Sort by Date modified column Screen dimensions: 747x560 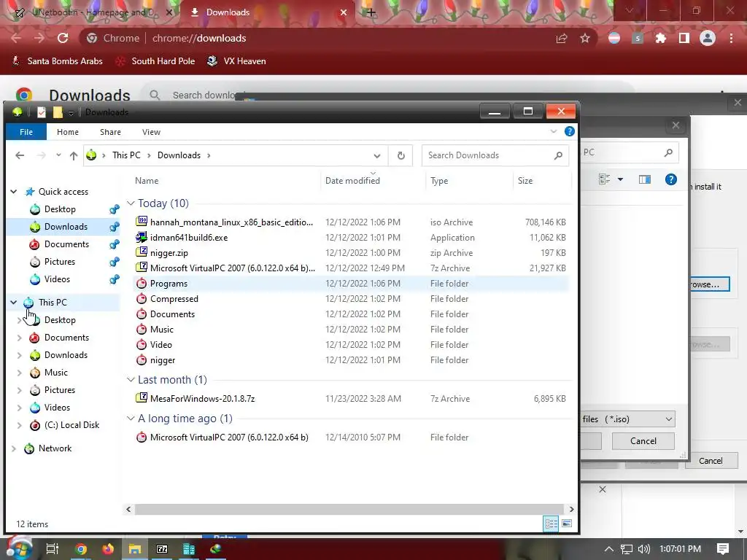point(352,181)
